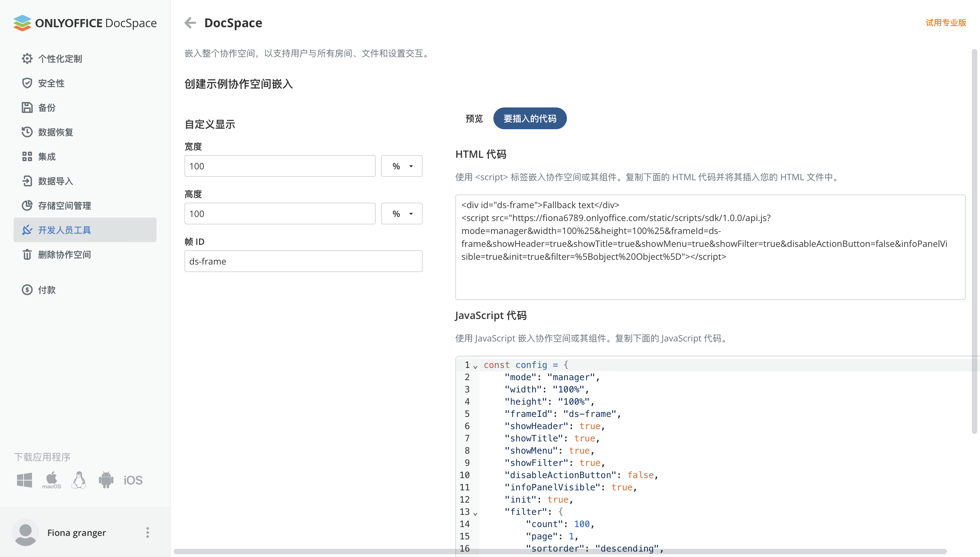Viewport: 980px width, 557px height.
Task: Click the 备份 floppy disk icon
Action: (27, 107)
